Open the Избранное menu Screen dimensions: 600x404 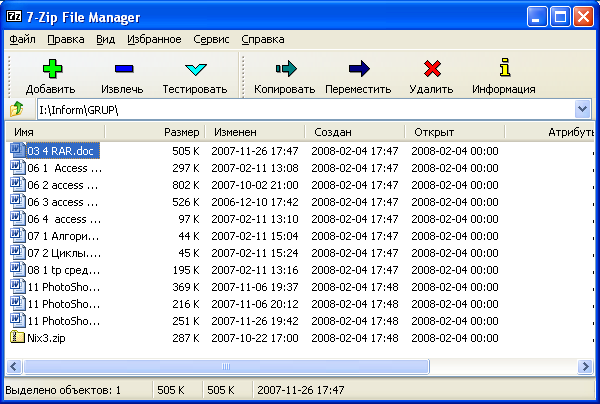(154, 39)
